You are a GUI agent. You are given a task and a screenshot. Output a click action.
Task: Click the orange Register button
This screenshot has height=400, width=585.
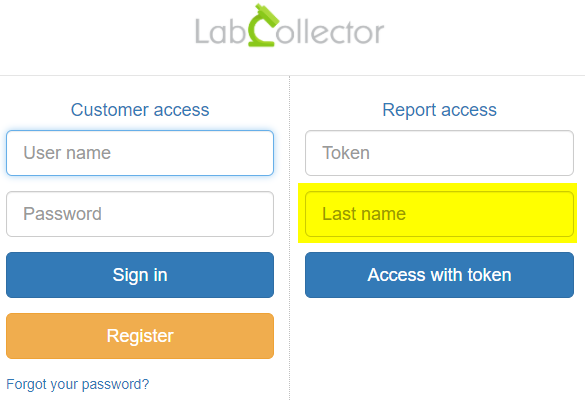tap(140, 336)
